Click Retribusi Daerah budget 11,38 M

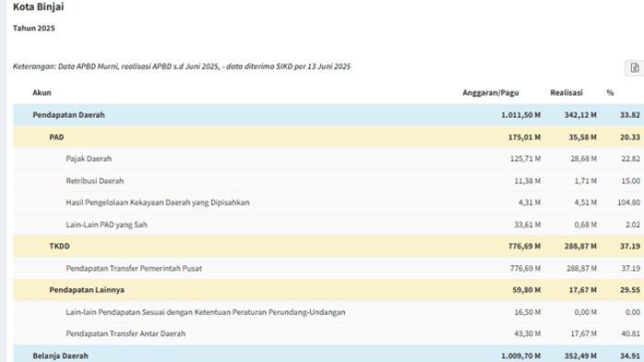pos(527,181)
